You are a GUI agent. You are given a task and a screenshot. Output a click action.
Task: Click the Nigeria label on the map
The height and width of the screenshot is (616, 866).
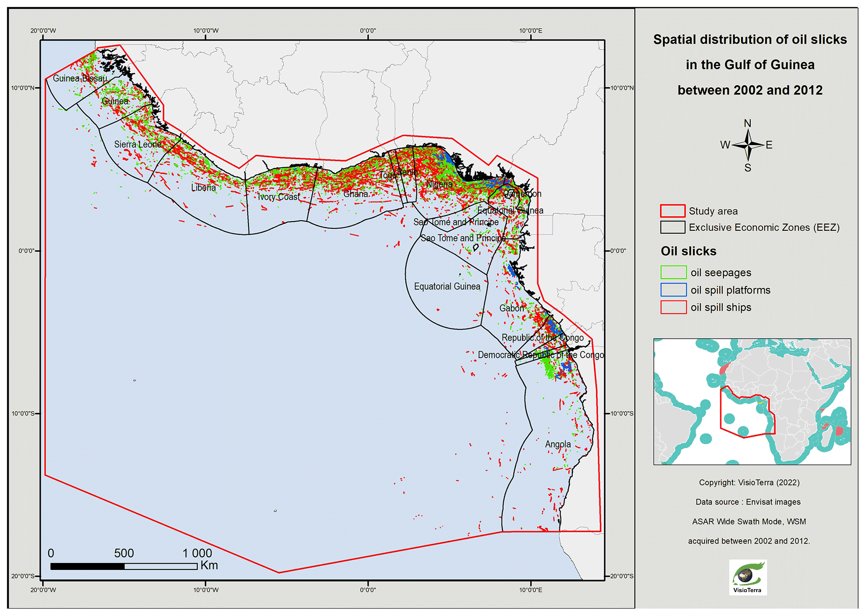pos(439,184)
